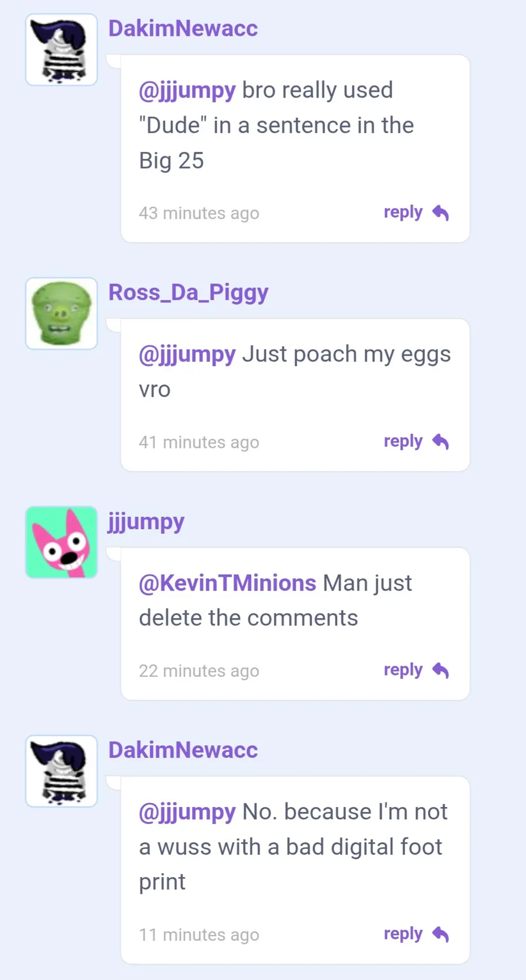
Task: Open jjjumpy pink character avatar
Action: 61,543
